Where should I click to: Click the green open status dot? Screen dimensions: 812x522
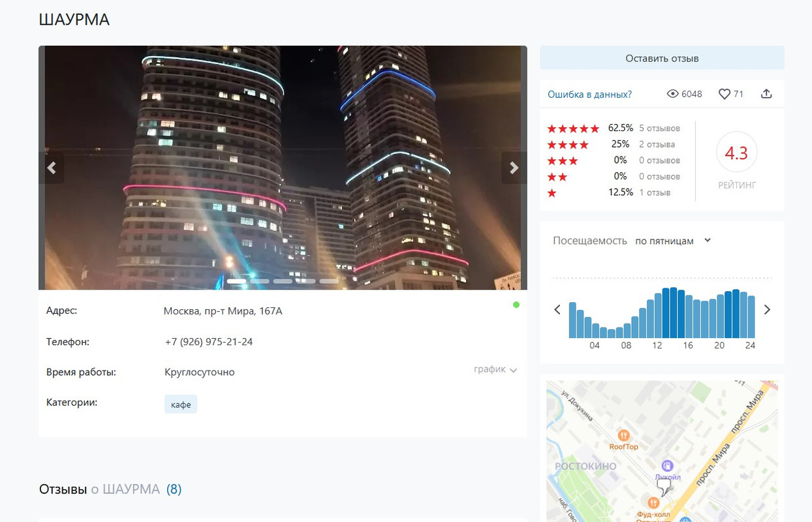point(516,305)
